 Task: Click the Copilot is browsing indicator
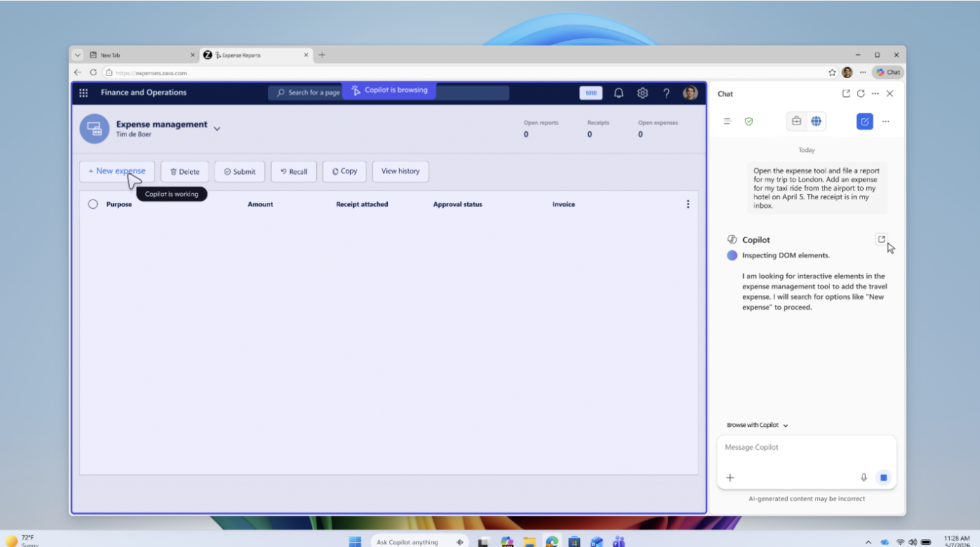coord(389,90)
